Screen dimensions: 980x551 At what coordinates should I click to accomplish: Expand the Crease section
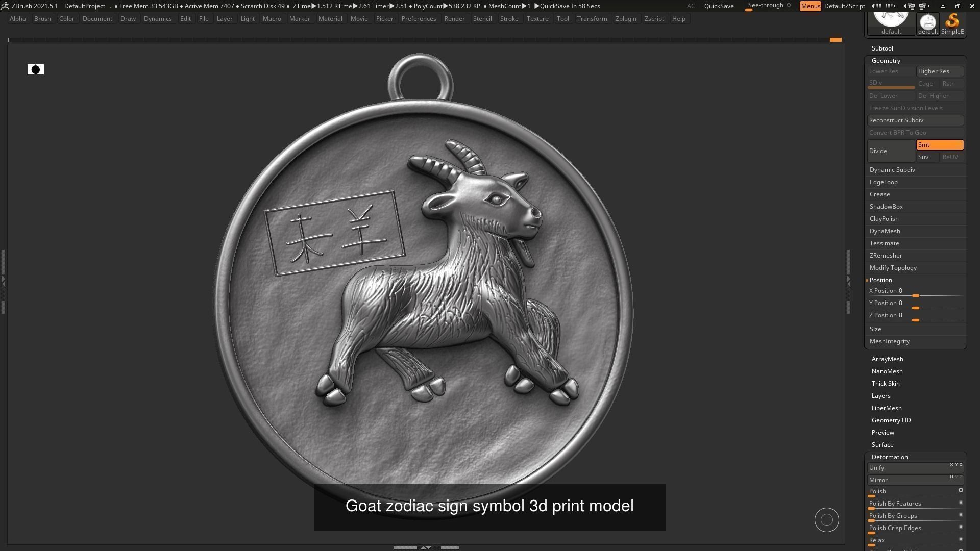coord(879,194)
